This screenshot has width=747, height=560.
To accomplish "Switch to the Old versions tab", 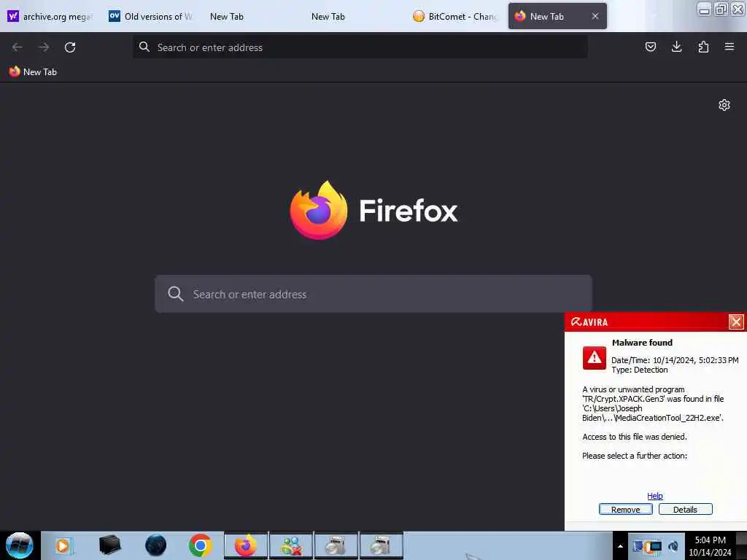I will 152,17.
